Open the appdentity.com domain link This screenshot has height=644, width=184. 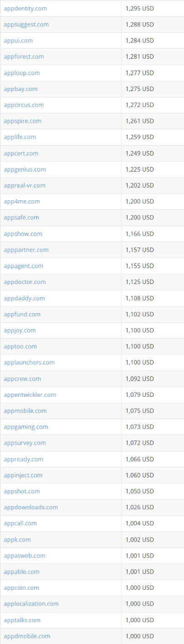25,9
